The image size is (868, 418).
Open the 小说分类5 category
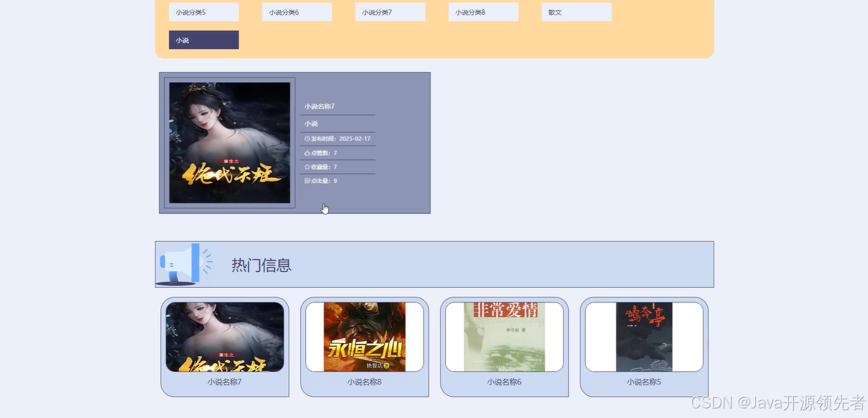pyautogui.click(x=203, y=11)
